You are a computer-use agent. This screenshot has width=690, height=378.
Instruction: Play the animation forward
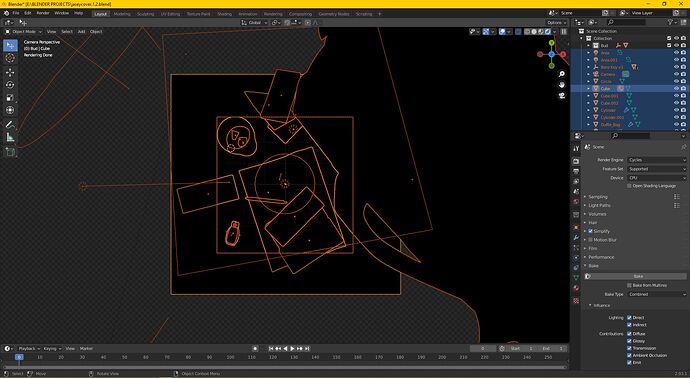coord(292,349)
